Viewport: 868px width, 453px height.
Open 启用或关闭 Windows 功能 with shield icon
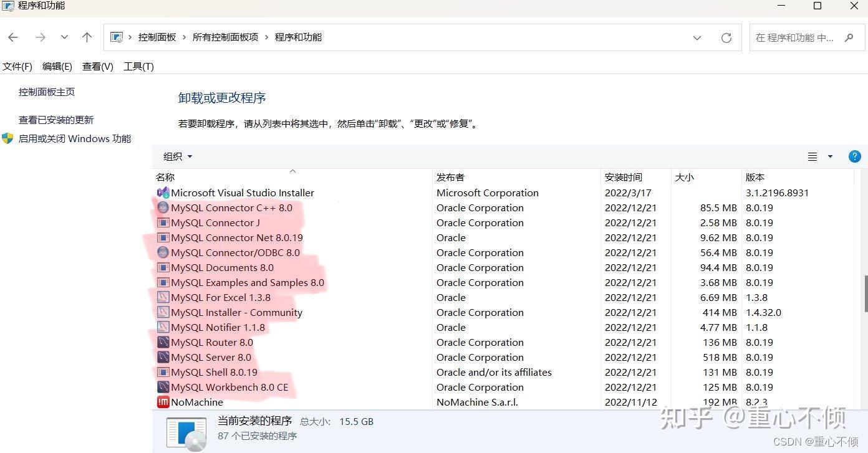pos(75,138)
